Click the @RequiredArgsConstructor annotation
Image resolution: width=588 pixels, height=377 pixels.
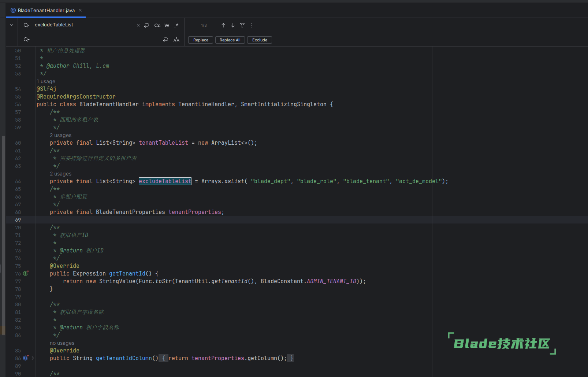tap(76, 97)
